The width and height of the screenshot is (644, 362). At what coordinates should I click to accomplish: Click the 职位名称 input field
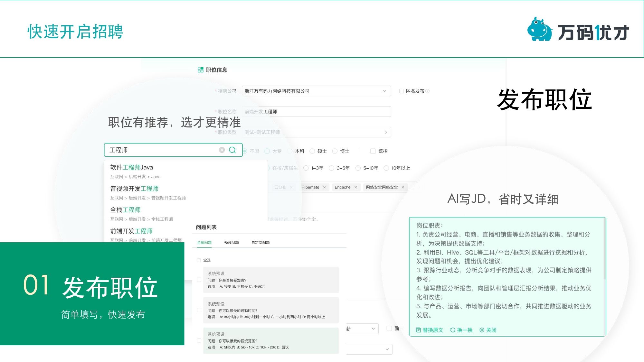[316, 112]
